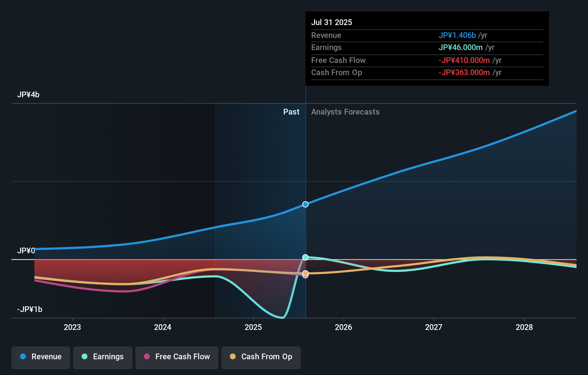Click the Cash From Op marker on the timeline divider
Screen dimensions: 588x375
coord(305,274)
